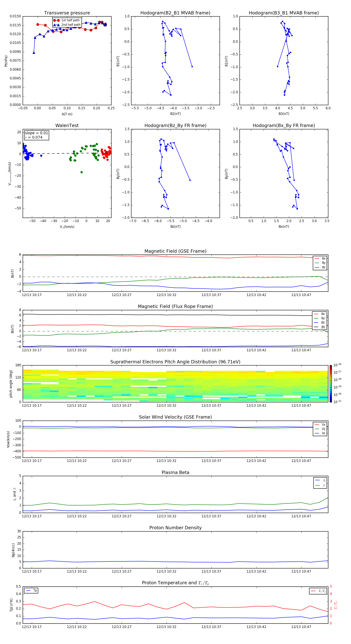The width and height of the screenshot is (351, 644).
Task: Click the Tp(10^6K) y-axis label
Action: click(11, 605)
